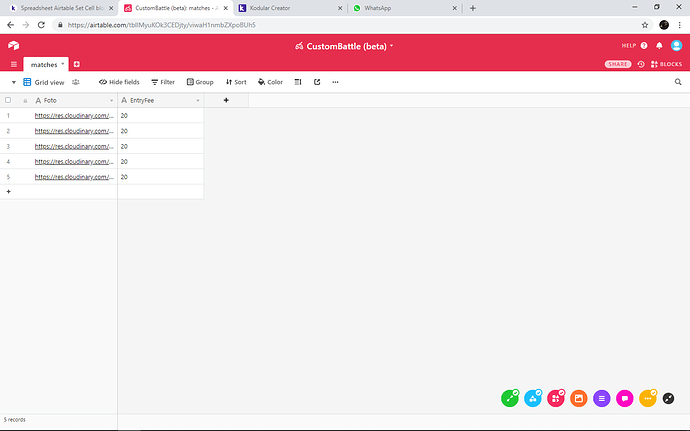Click the orange circular floating icon
690x431 pixels.
tap(579, 398)
